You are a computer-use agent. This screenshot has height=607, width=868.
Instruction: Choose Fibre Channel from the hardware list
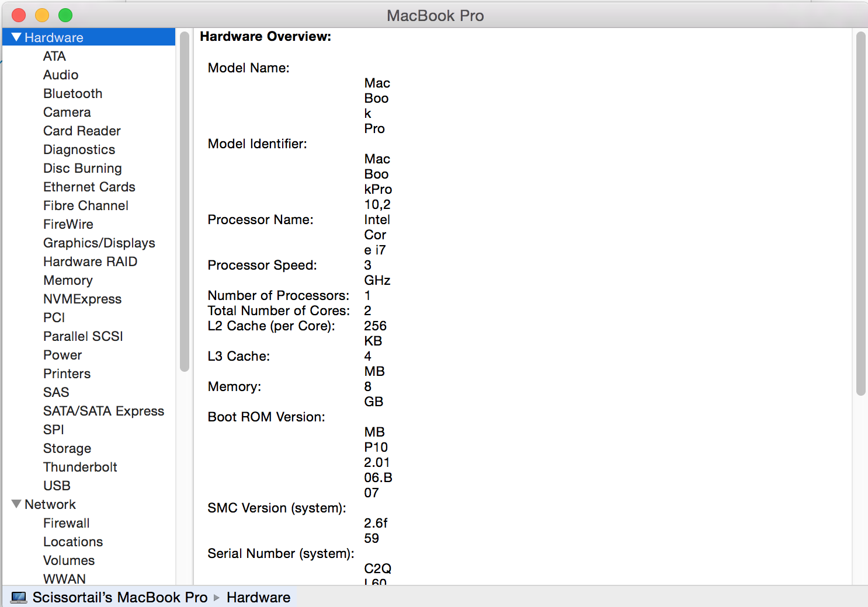click(86, 205)
